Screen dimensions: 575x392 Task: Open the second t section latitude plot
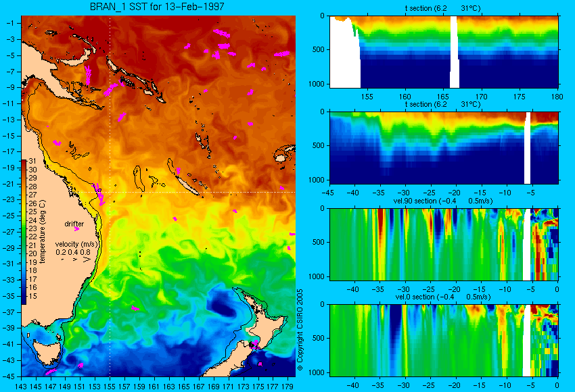pyautogui.click(x=444, y=147)
